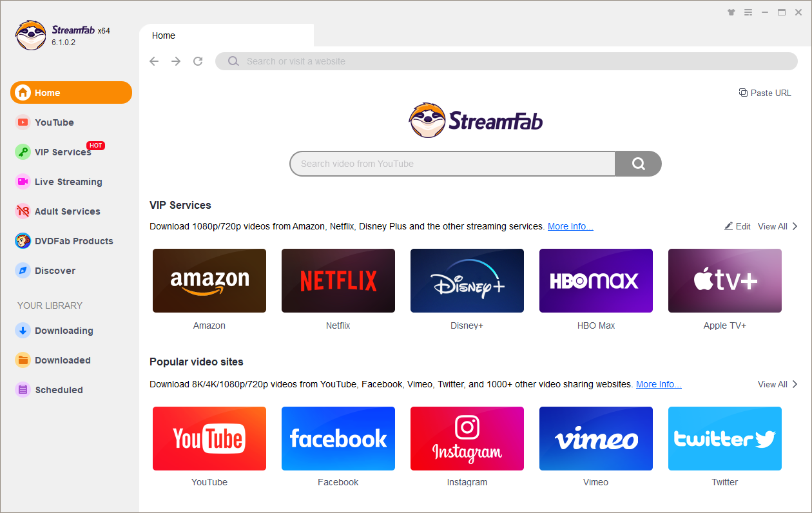The width and height of the screenshot is (812, 513).
Task: Open the Live Streaming camera icon
Action: coord(23,182)
